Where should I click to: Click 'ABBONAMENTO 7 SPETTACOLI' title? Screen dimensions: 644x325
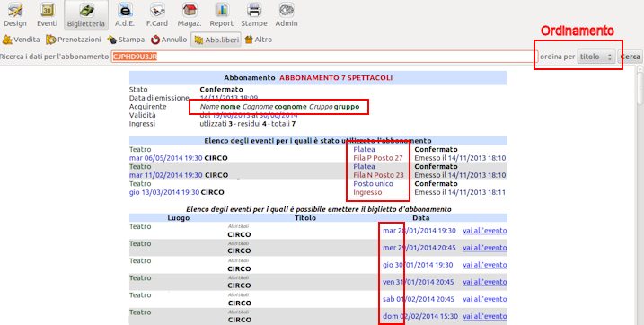(x=336, y=77)
